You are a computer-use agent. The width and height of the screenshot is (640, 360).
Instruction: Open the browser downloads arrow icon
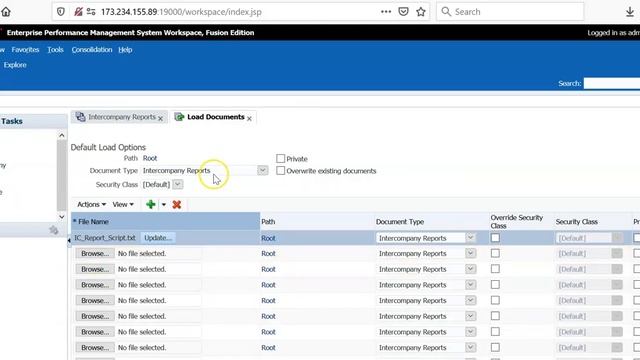click(630, 12)
